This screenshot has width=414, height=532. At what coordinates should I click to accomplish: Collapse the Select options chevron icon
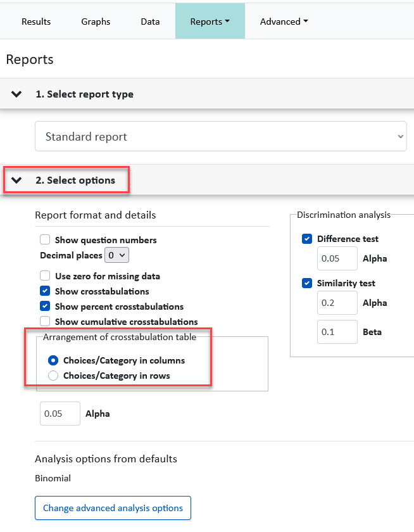pyautogui.click(x=16, y=180)
